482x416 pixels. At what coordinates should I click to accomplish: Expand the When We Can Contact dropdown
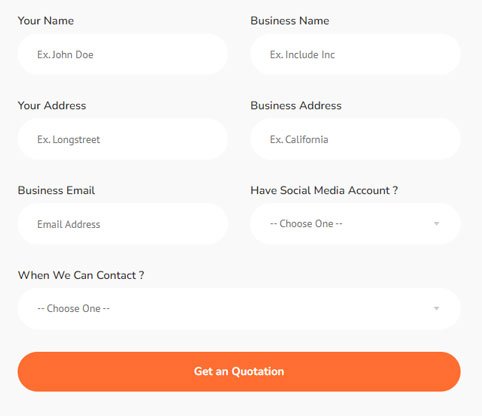pyautogui.click(x=239, y=309)
